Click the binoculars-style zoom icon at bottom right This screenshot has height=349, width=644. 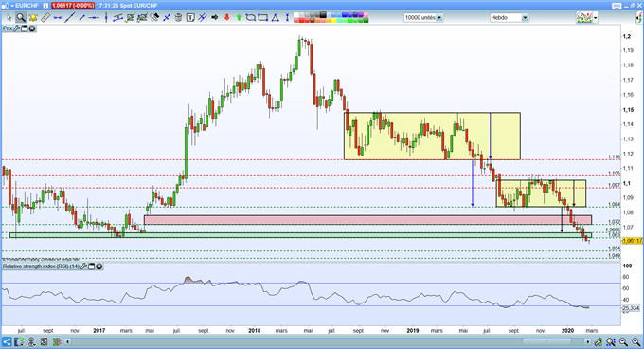611,341
